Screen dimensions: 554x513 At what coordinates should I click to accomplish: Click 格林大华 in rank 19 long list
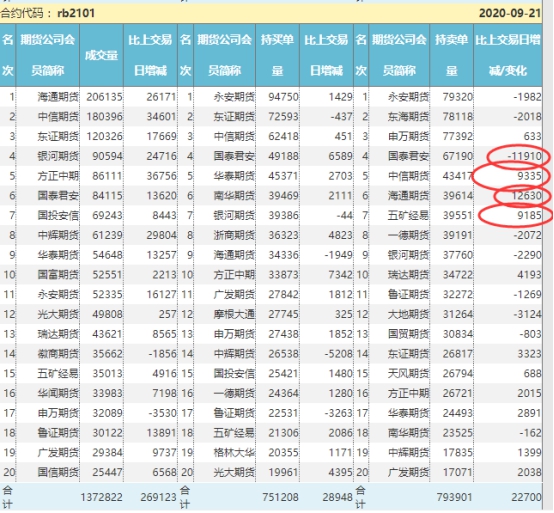tap(234, 453)
